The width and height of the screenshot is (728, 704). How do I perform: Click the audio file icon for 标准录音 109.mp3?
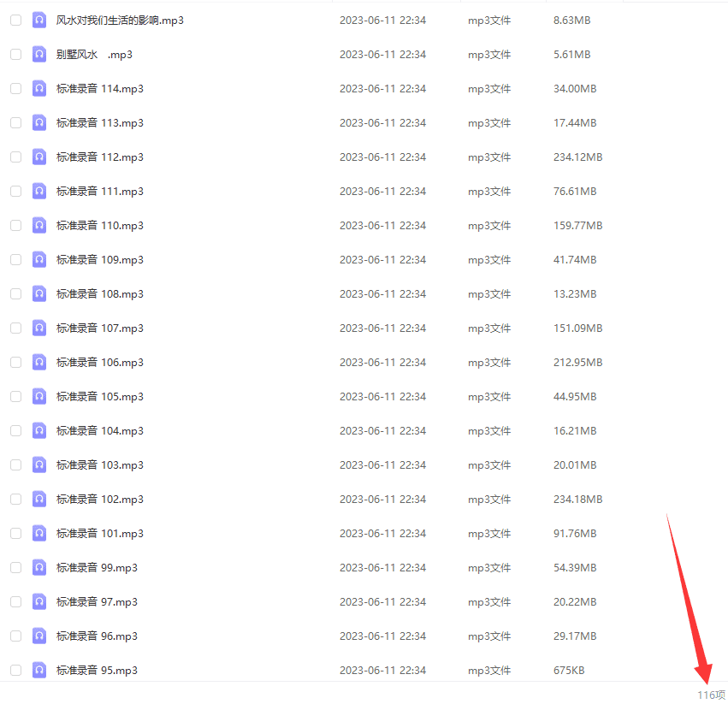pos(39,260)
